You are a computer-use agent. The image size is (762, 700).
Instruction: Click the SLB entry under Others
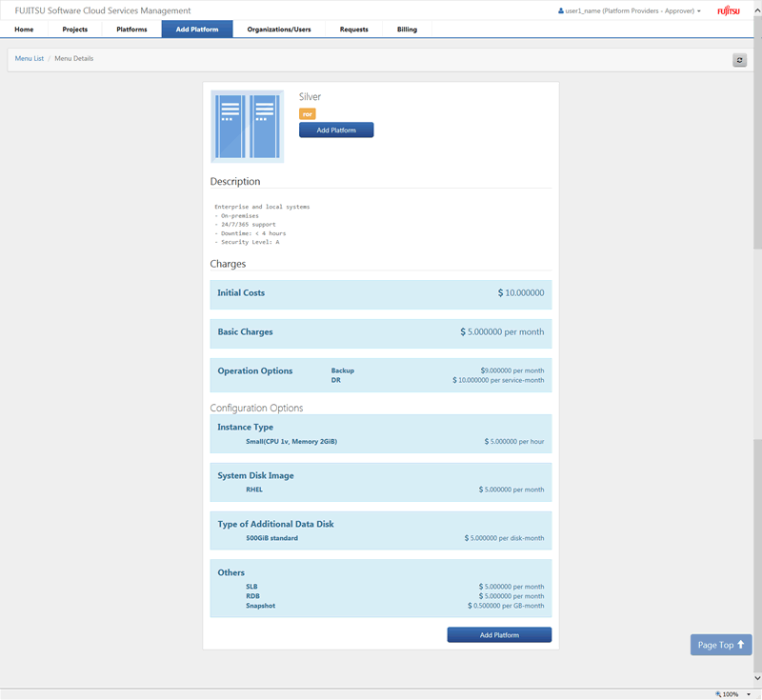(251, 587)
